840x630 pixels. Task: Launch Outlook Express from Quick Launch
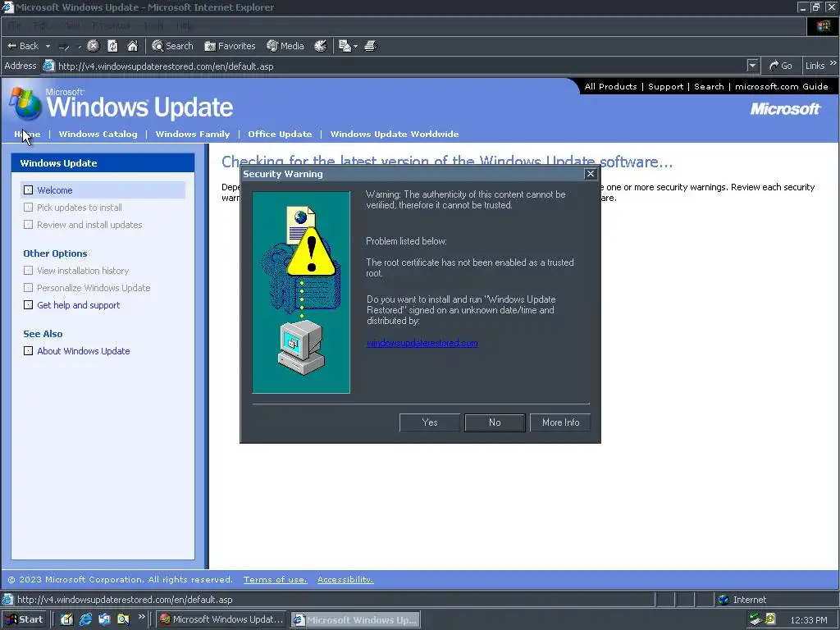click(104, 619)
